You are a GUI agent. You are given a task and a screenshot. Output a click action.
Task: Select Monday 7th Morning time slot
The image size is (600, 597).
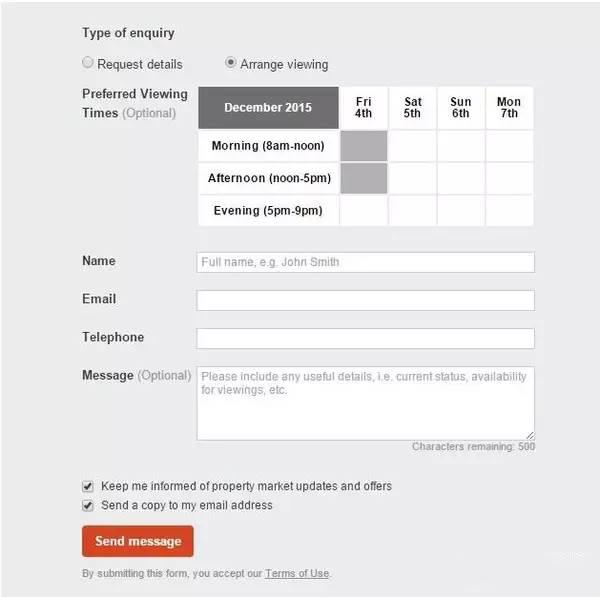[510, 146]
